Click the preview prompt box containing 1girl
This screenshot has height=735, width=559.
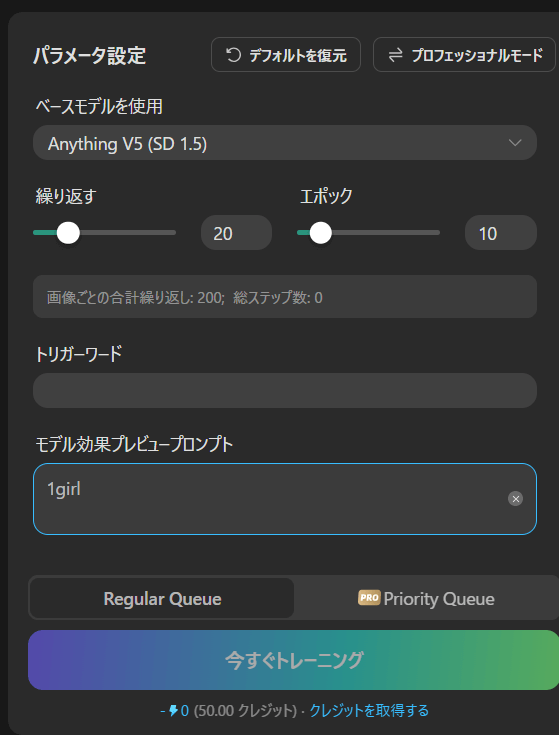point(285,499)
